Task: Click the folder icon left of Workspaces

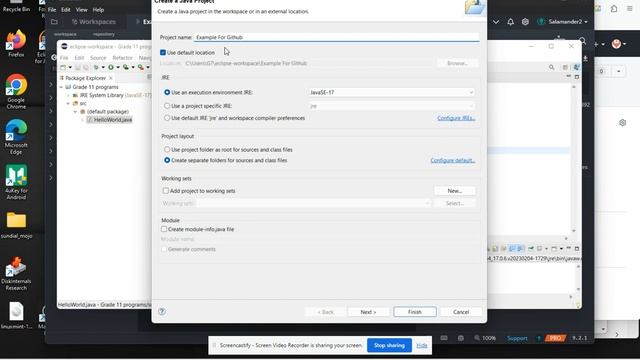Action: coord(54,22)
